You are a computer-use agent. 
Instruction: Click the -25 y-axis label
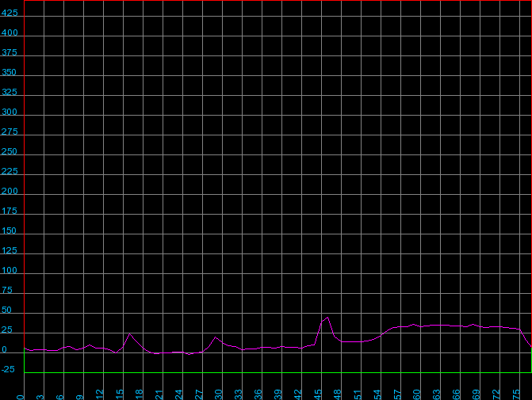[10, 370]
